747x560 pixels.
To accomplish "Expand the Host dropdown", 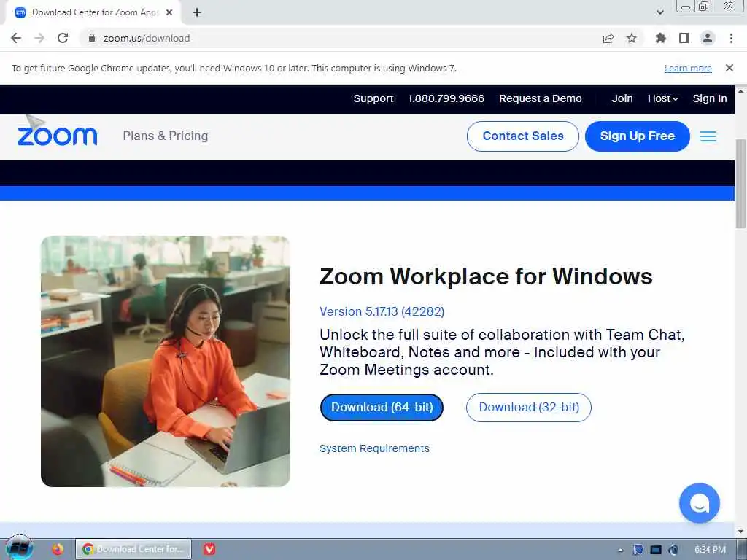I will pos(662,98).
